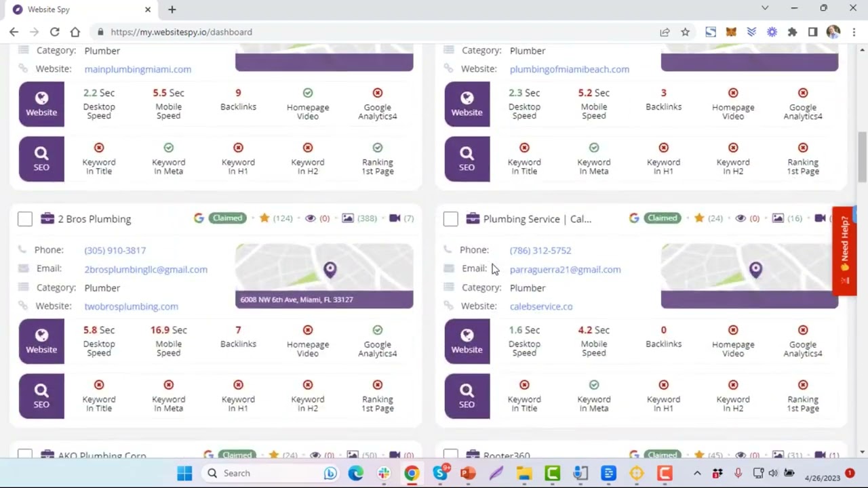Email parraguerra21@gmail.com
Screen dimensions: 868x488
pos(565,269)
